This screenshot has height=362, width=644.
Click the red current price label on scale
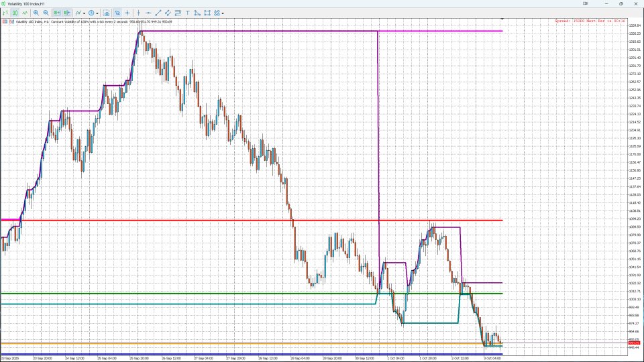pyautogui.click(x=635, y=343)
